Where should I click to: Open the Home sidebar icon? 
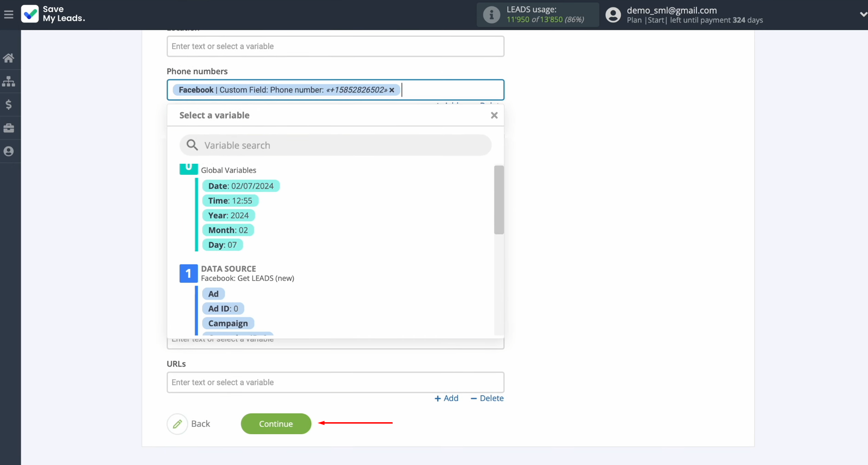9,58
